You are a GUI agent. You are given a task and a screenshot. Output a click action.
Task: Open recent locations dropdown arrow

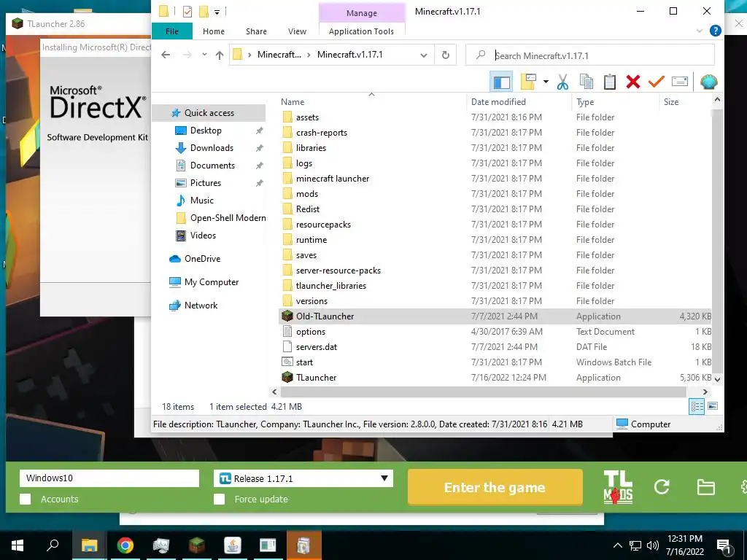pos(204,55)
